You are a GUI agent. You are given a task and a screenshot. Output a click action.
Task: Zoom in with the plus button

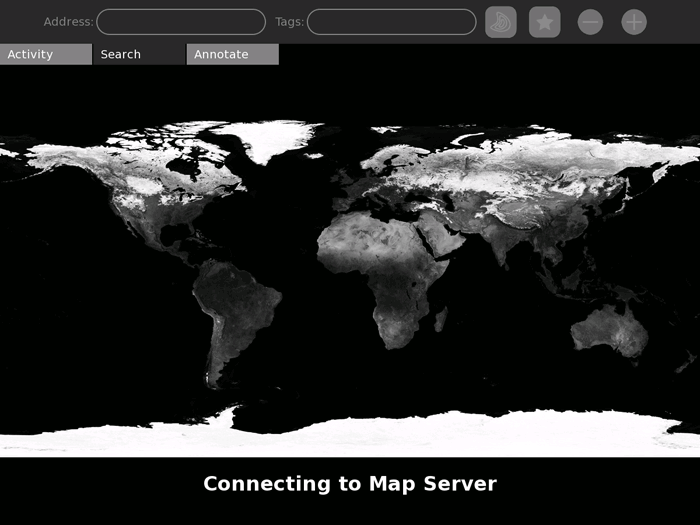pos(634,22)
